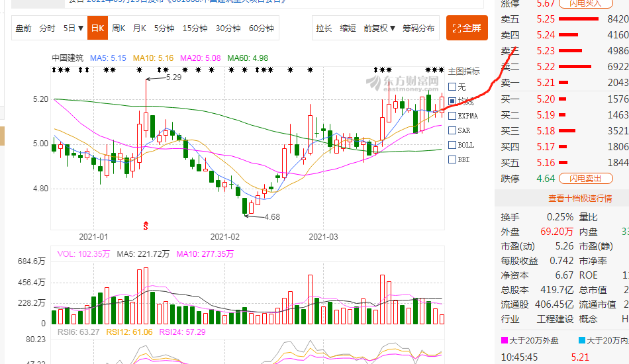Click 卖一 price 5.21 row
The image size is (629, 364).
click(x=565, y=83)
